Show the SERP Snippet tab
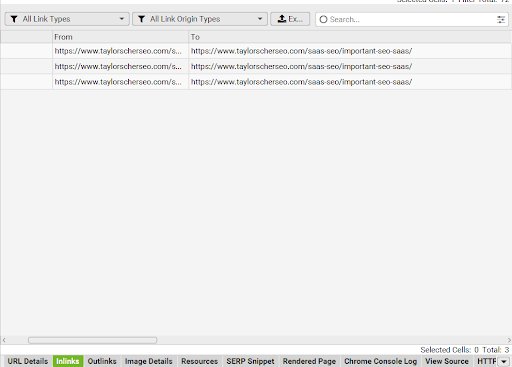Viewport: 512px width, 367px height. tap(250, 361)
